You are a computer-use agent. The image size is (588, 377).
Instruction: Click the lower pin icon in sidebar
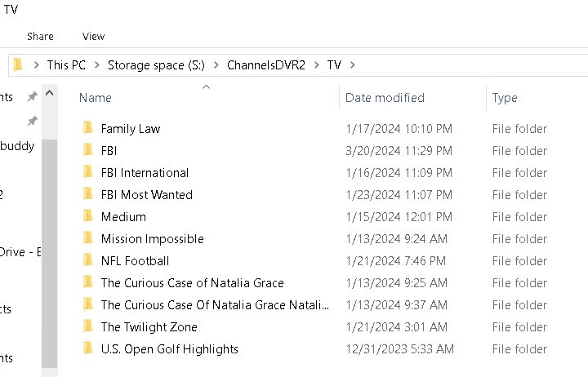point(32,122)
